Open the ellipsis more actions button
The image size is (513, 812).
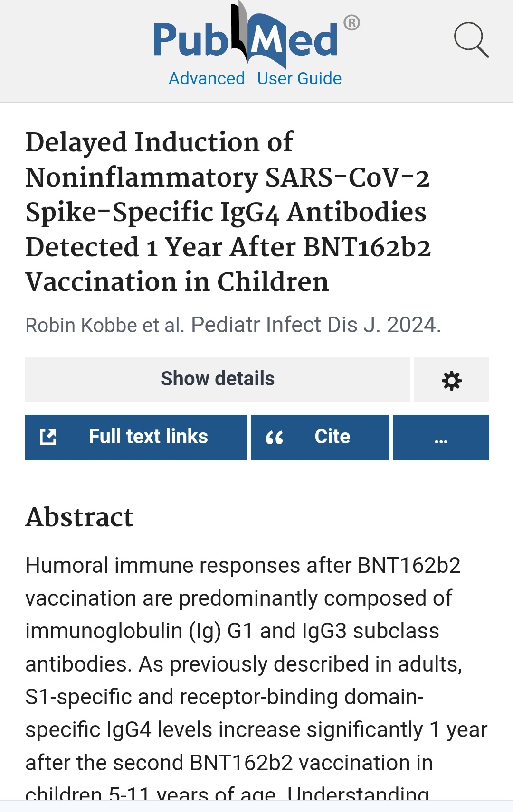(441, 437)
